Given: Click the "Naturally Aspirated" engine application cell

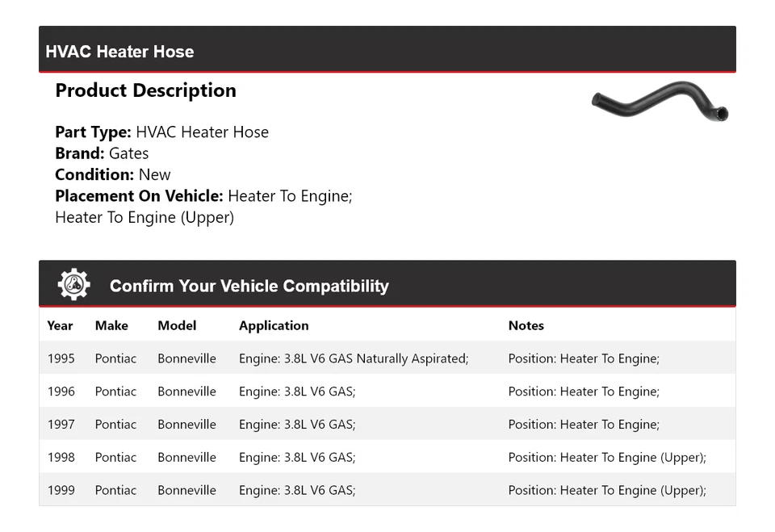Looking at the screenshot, I should [x=353, y=358].
